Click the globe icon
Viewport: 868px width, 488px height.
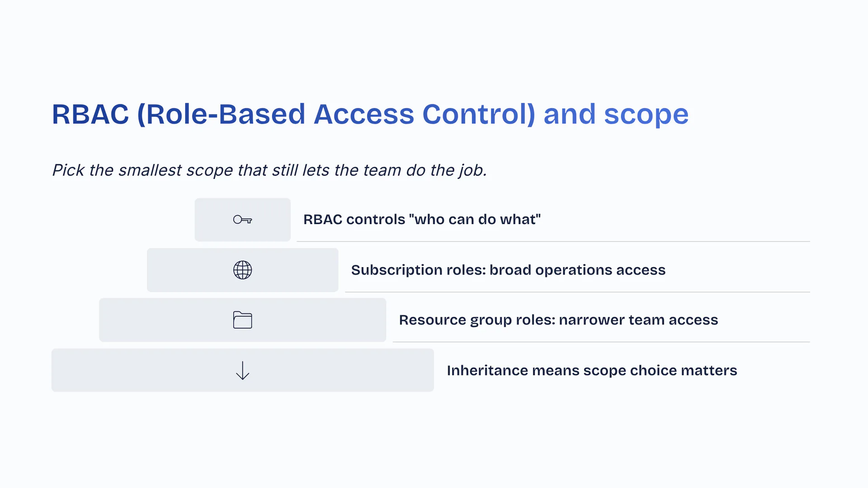click(242, 270)
